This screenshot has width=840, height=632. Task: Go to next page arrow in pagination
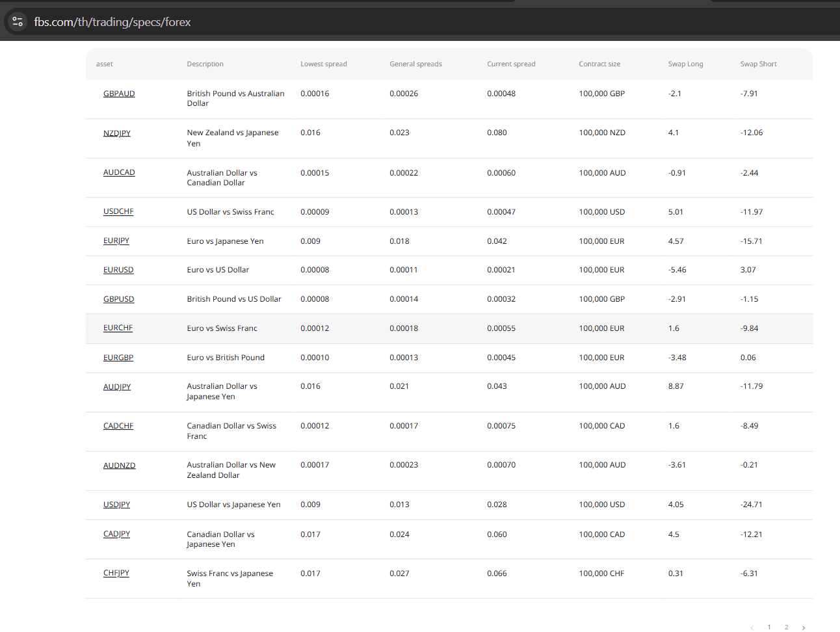coord(804,627)
